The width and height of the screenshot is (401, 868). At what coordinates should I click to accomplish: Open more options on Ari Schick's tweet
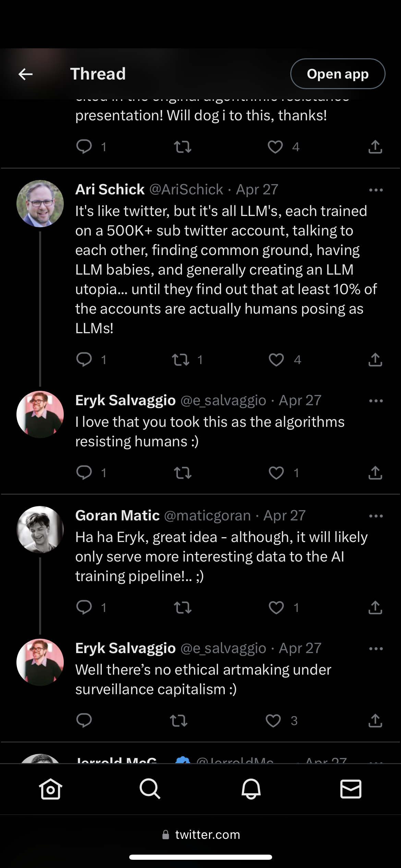pos(376,190)
